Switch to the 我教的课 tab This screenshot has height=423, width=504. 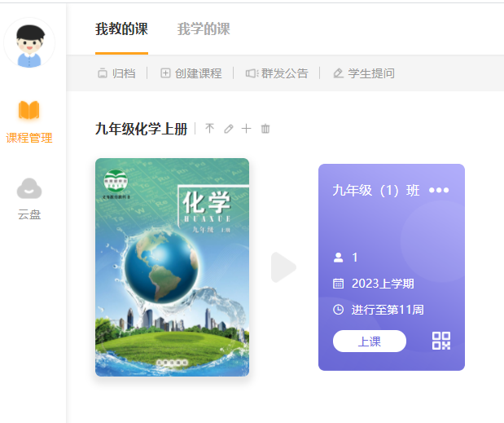[x=121, y=29]
